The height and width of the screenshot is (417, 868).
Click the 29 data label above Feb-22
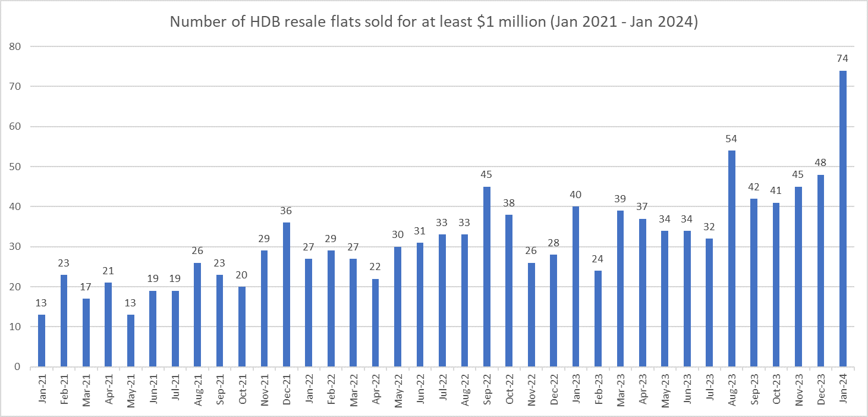[331, 239]
